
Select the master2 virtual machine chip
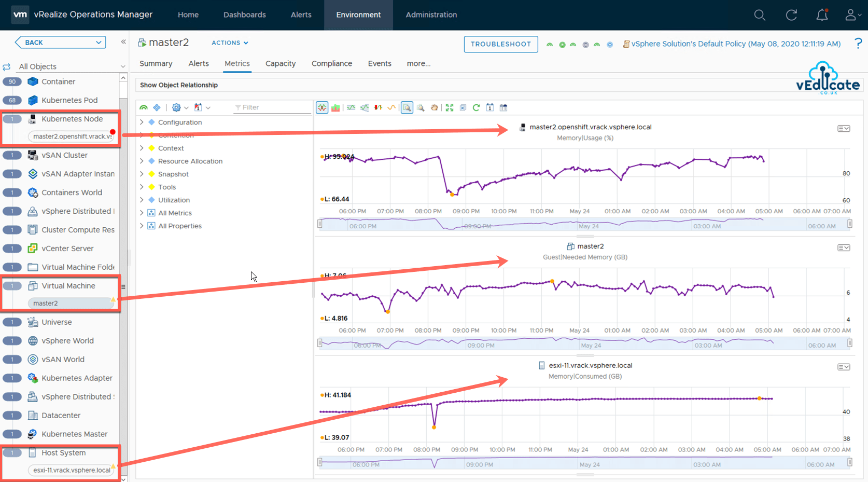71,303
